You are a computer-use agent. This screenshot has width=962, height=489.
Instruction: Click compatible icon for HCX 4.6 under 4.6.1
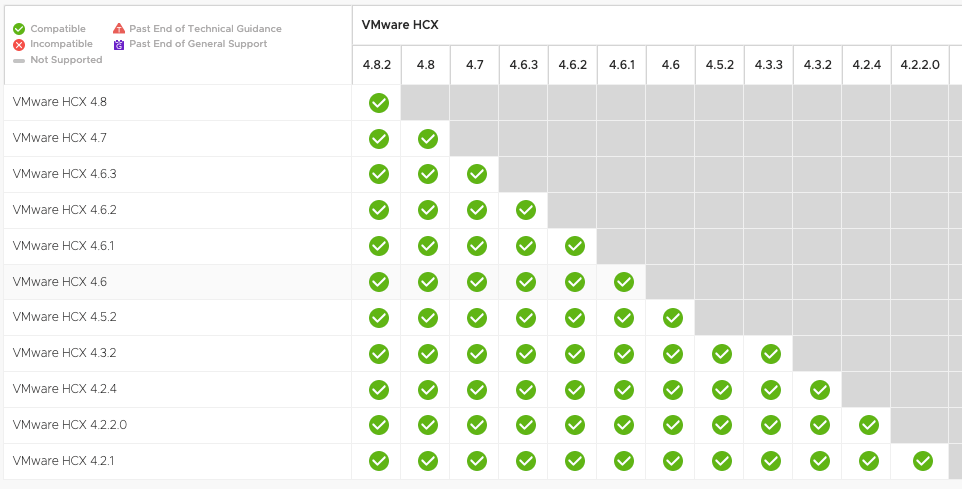click(x=623, y=282)
